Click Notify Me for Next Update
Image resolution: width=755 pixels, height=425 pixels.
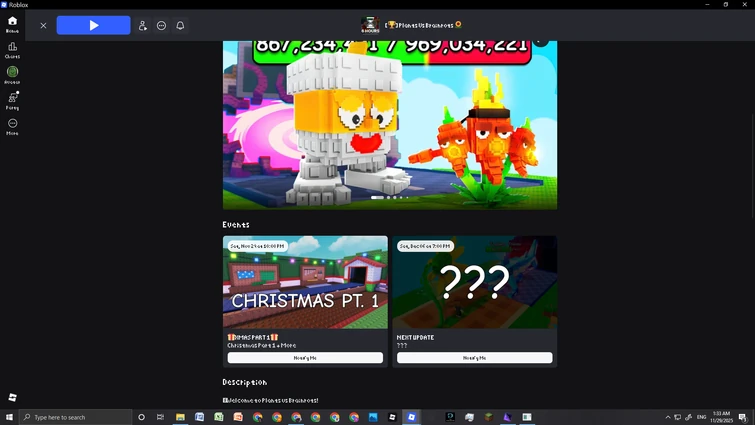coord(475,358)
